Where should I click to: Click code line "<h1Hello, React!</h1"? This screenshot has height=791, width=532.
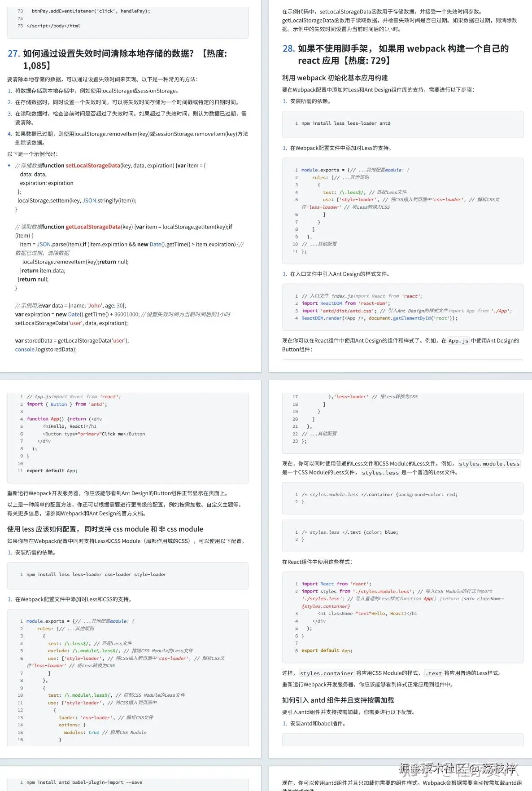(70, 426)
